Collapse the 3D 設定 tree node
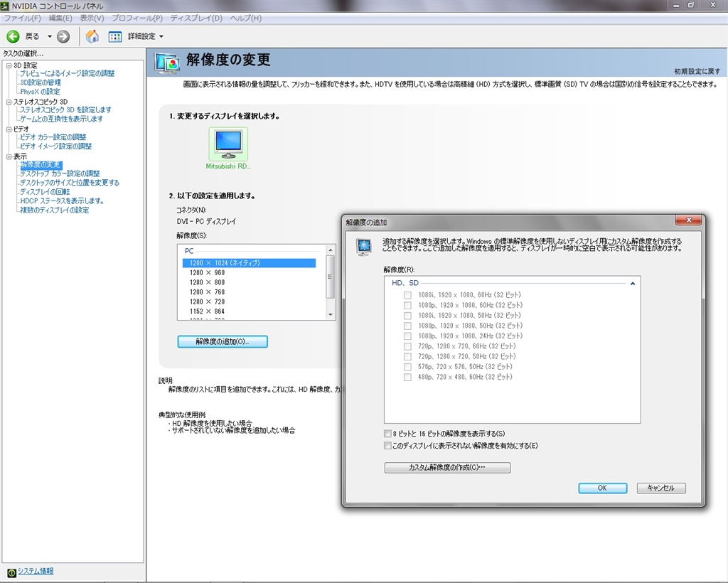The width and height of the screenshot is (728, 583). coord(9,65)
